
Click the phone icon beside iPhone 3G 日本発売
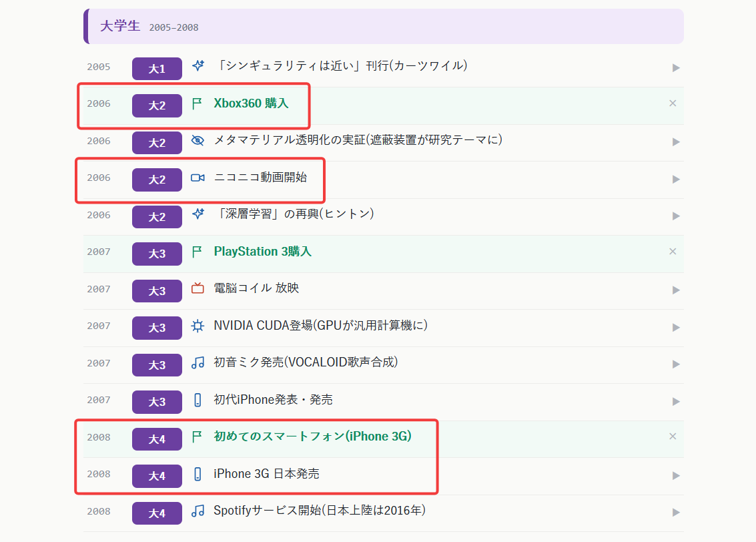[x=198, y=474]
